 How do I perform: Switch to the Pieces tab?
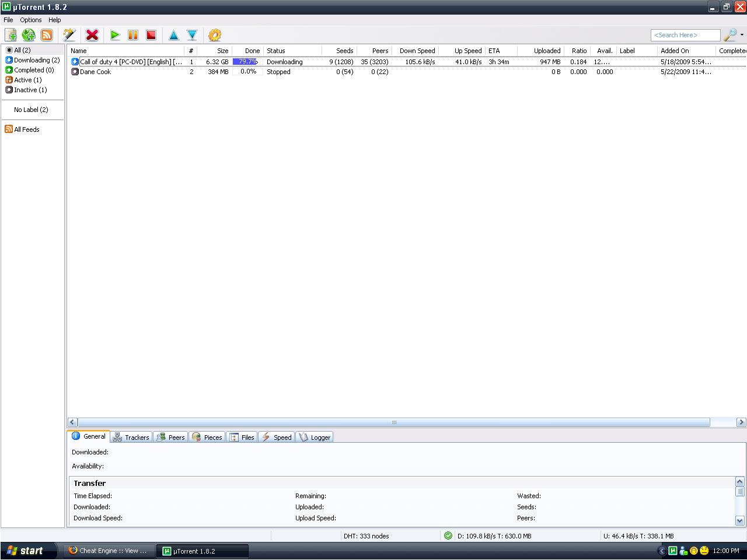click(207, 437)
